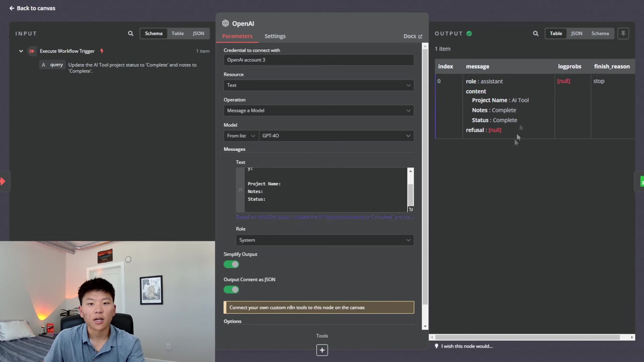Open the Settings tab
Image resolution: width=644 pixels, height=362 pixels.
[275, 36]
